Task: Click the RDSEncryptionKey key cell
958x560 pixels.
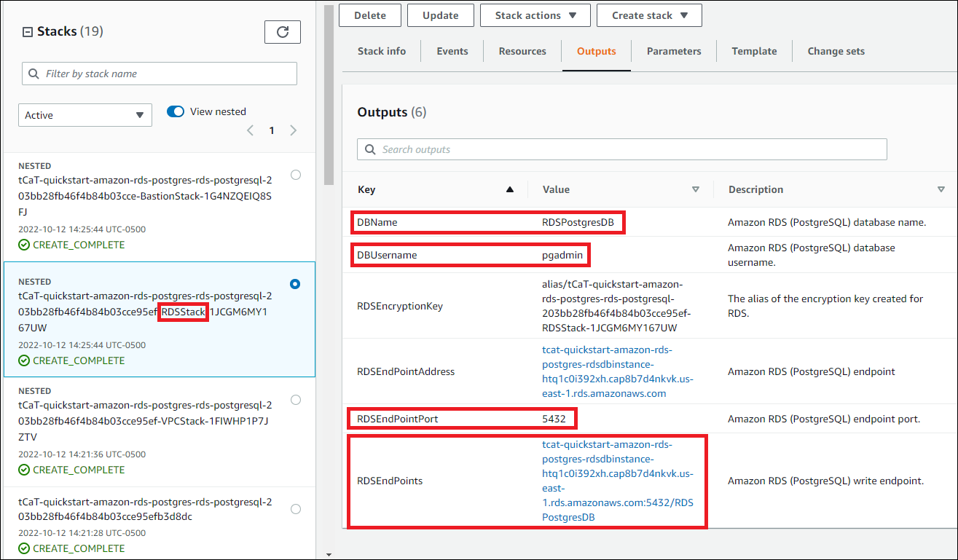Action: (x=400, y=306)
